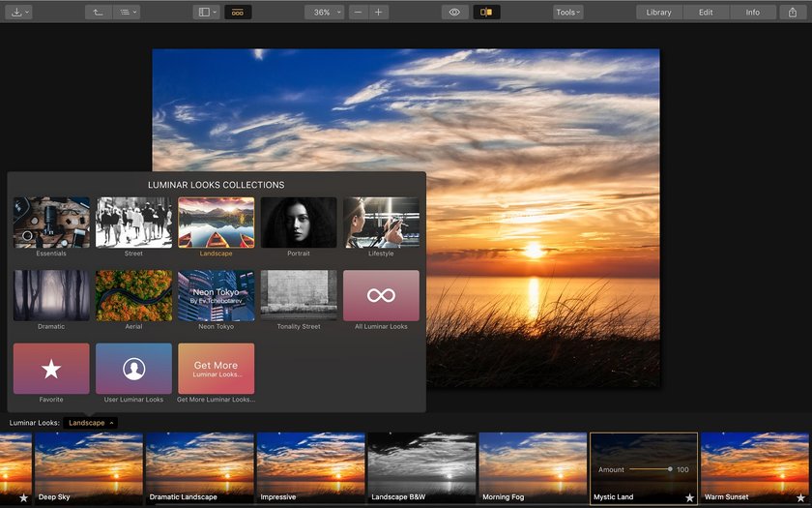812x508 pixels.
Task: Open the side panel layout dropdown
Action: (207, 12)
